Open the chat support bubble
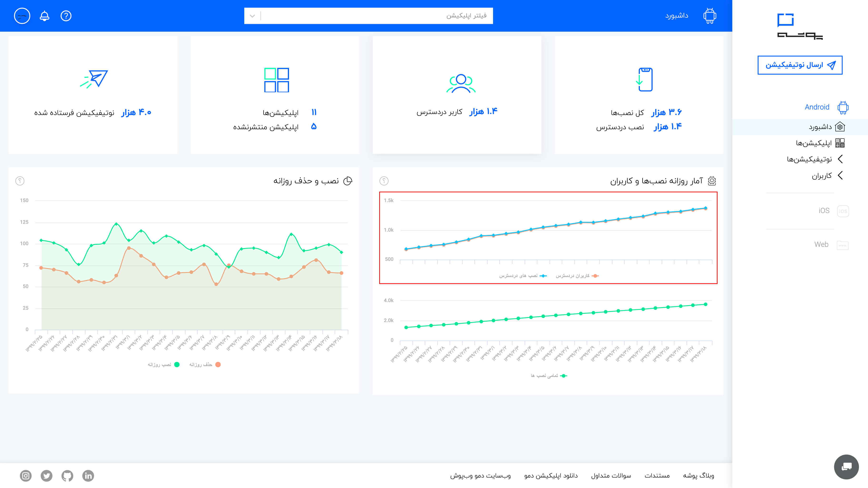The width and height of the screenshot is (868, 488). [x=846, y=467]
